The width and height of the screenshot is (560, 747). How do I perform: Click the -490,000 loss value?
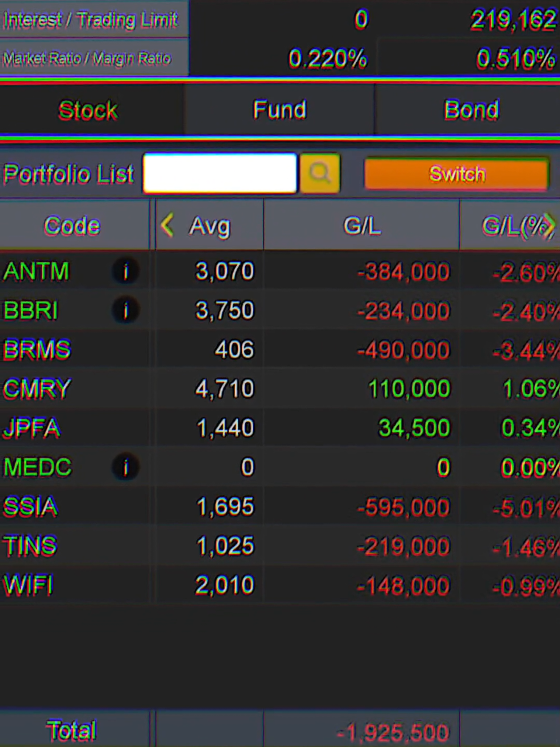404,350
